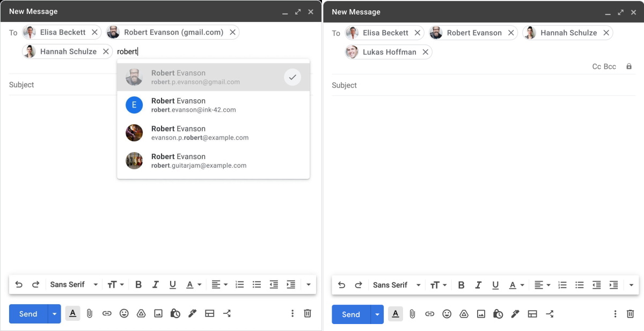Decrease indent in left window
Image resolution: width=644 pixels, height=331 pixels.
pos(274,285)
